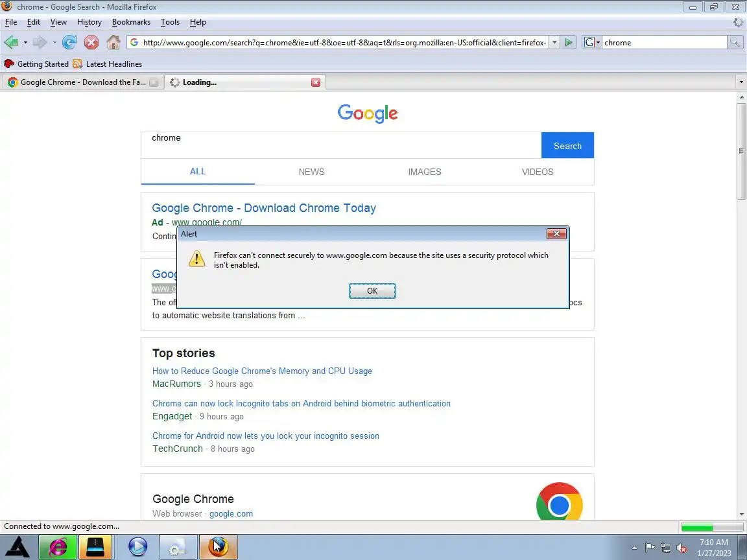Select the ALL results tab

[198, 171]
